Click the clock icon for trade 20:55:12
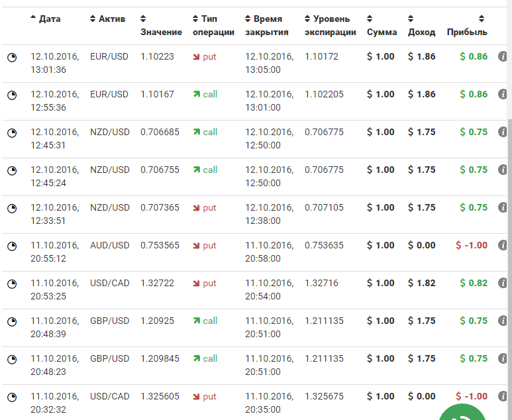Screen dimensions: 512x420 tap(12, 246)
